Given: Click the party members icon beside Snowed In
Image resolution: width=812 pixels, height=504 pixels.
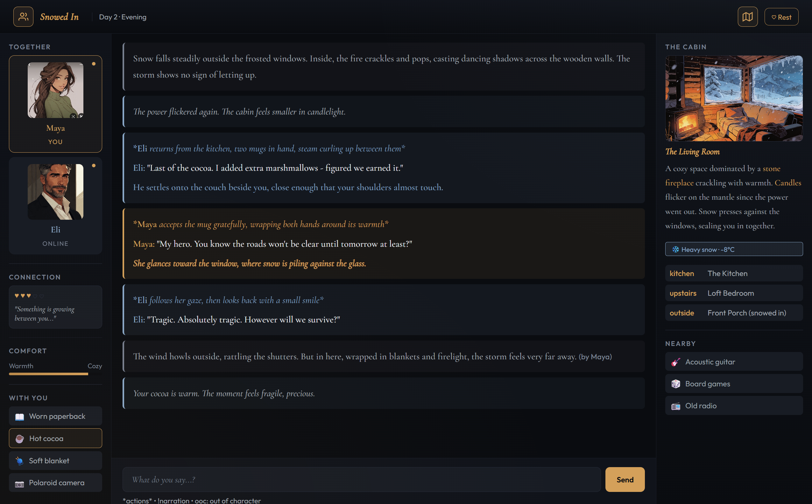Looking at the screenshot, I should click(23, 17).
